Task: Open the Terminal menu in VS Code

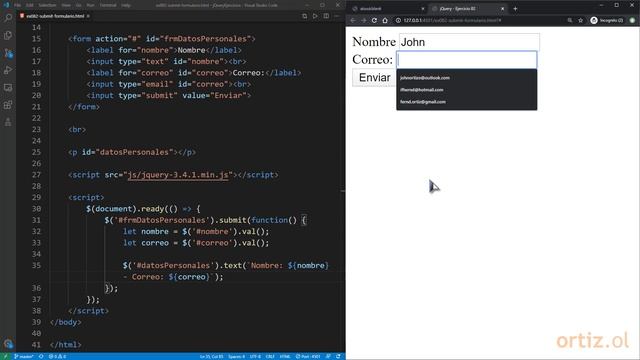Action: point(108,5)
